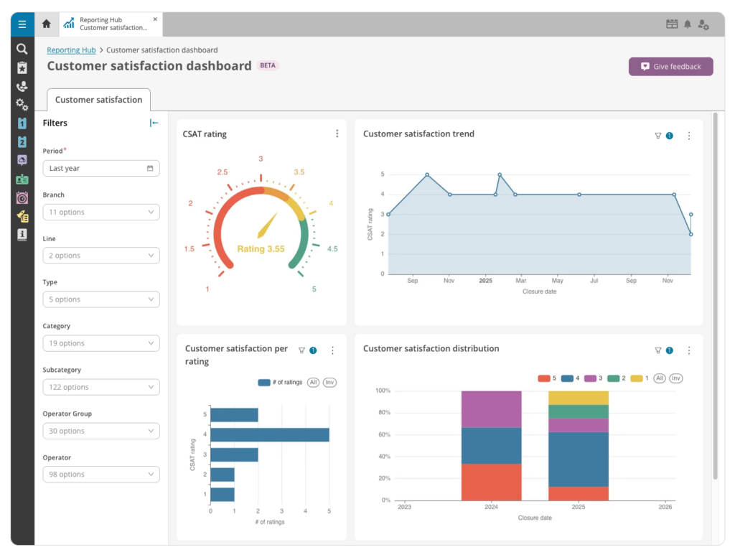Open the hamburger main menu
735x560 pixels.
tap(22, 24)
